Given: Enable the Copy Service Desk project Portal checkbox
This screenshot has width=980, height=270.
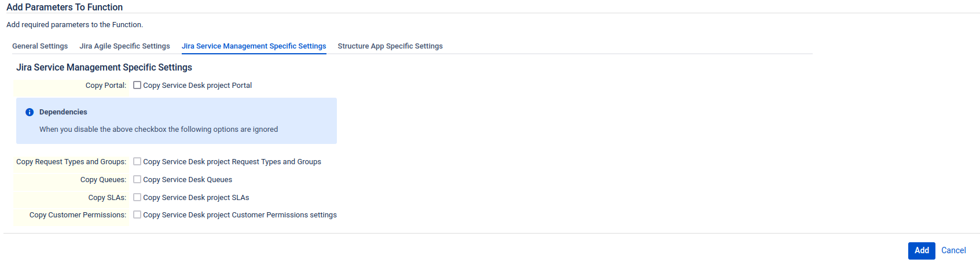Looking at the screenshot, I should click(x=137, y=85).
